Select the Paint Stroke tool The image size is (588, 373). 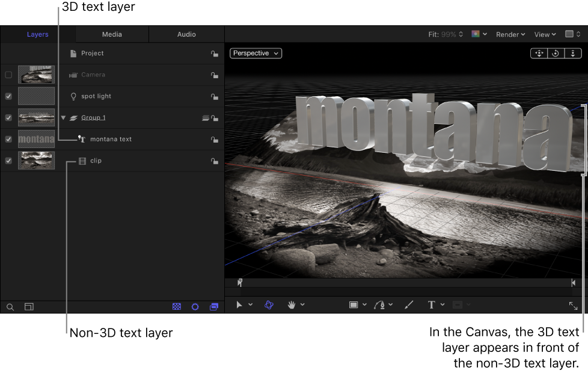click(409, 305)
